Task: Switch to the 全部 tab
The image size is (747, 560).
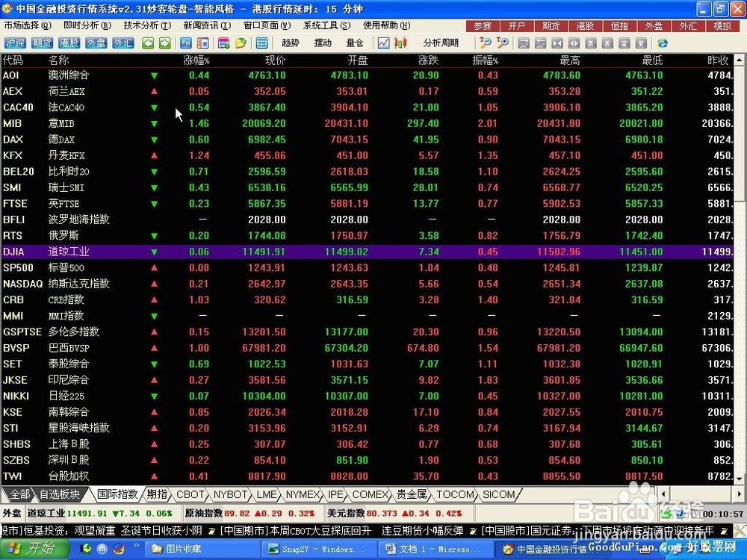Action: 19,494
